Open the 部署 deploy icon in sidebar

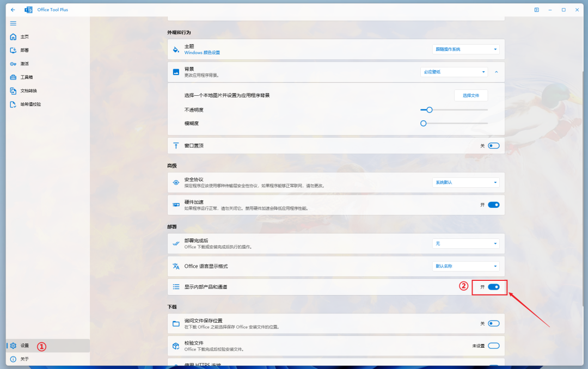click(13, 50)
